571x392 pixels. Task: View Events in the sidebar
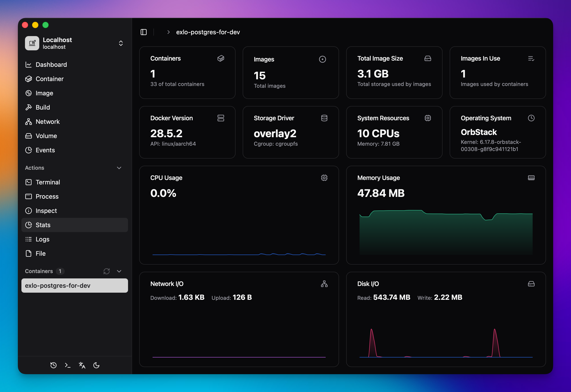(45, 150)
